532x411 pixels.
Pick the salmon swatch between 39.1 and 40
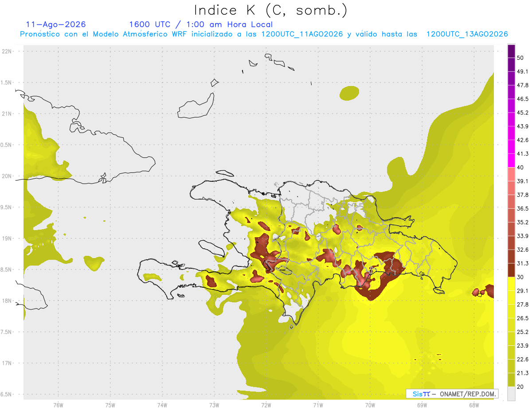pos(511,174)
